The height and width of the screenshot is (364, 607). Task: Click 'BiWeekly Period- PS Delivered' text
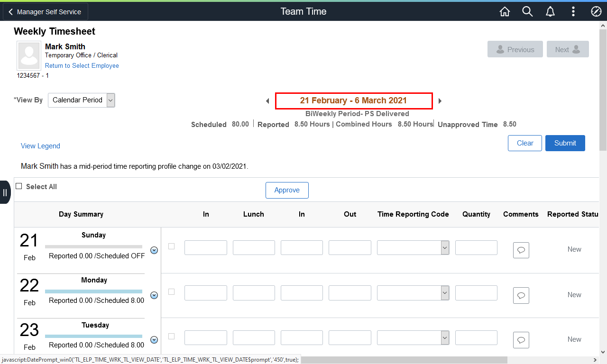357,114
